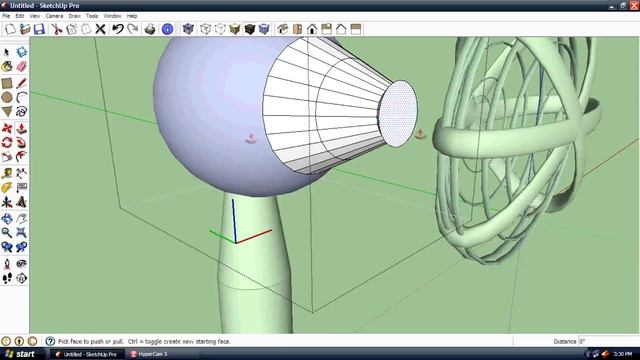The height and width of the screenshot is (360, 640).
Task: Choose the Zoom magnifier tool
Action: pos(7,233)
